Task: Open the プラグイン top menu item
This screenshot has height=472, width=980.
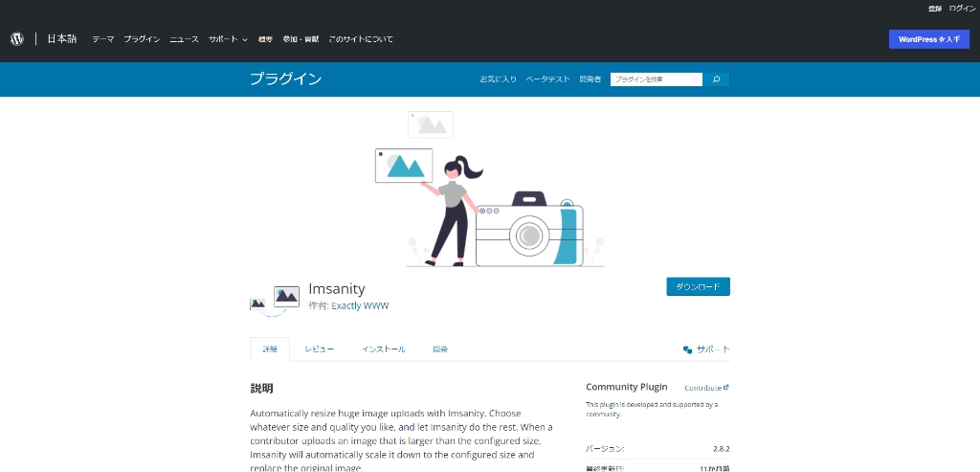Action: point(142,39)
